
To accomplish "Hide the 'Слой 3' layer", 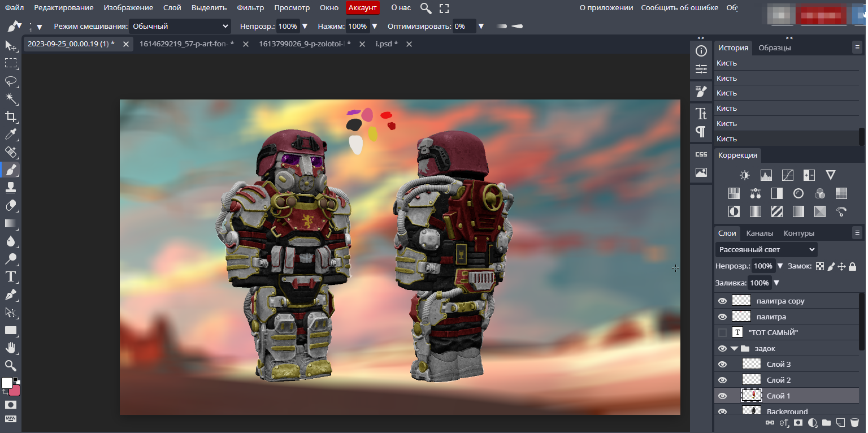I will pos(722,364).
